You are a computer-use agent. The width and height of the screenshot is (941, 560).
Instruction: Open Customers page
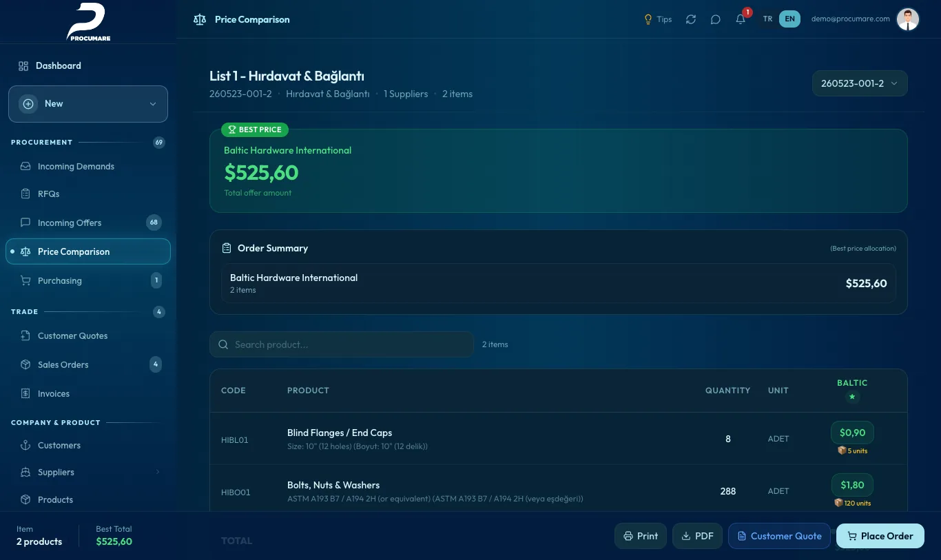(x=88, y=446)
